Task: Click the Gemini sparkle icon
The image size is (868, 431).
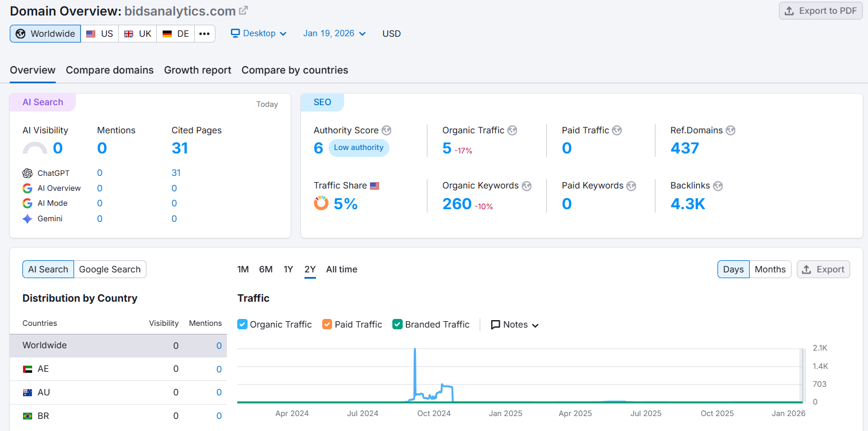Action: (x=28, y=219)
